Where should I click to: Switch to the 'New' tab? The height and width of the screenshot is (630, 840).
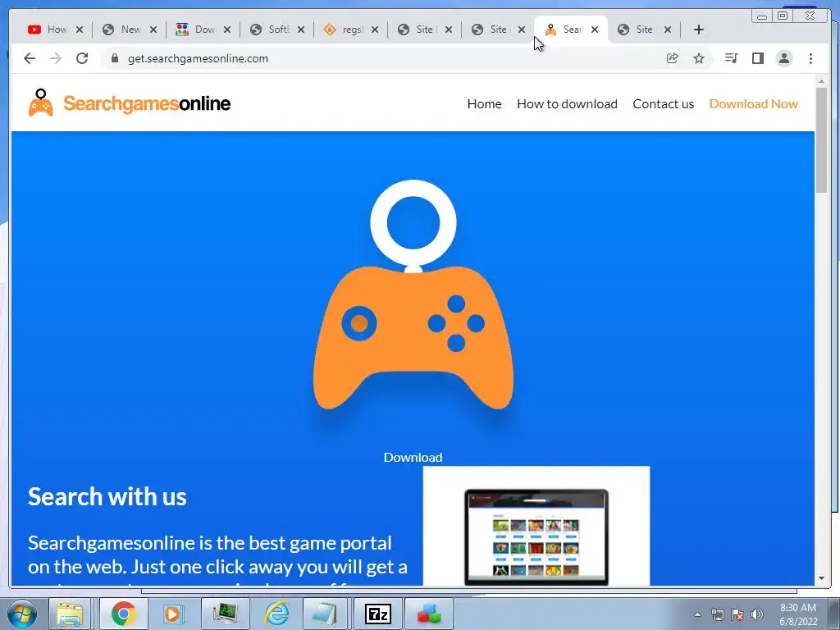tap(122, 30)
